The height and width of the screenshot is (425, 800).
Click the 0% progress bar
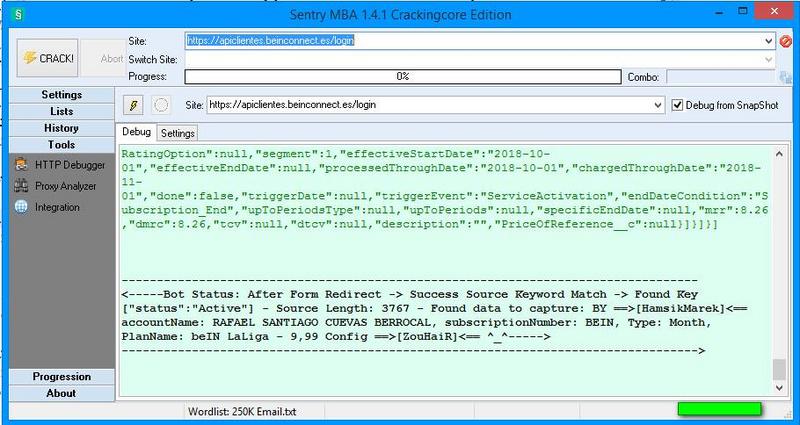coord(403,77)
